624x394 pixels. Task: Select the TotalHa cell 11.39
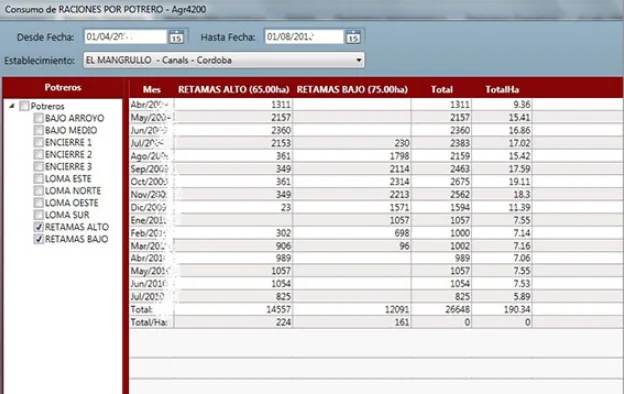(502, 207)
